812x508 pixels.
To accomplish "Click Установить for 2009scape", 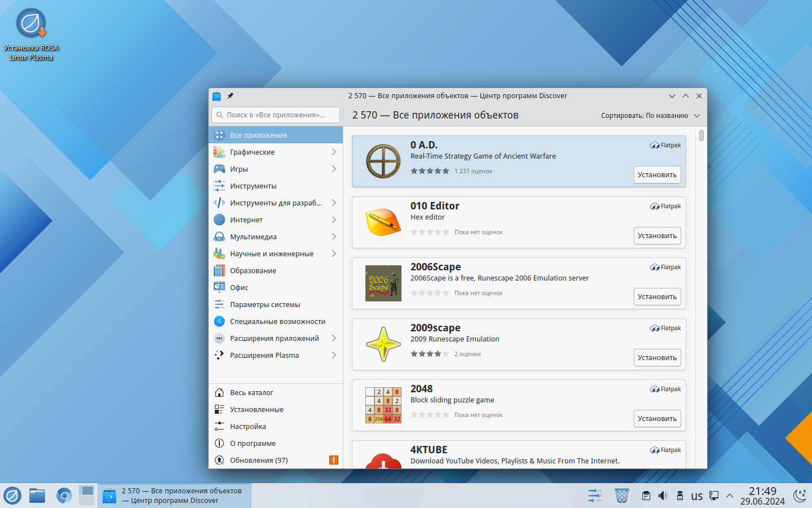I will tap(657, 358).
